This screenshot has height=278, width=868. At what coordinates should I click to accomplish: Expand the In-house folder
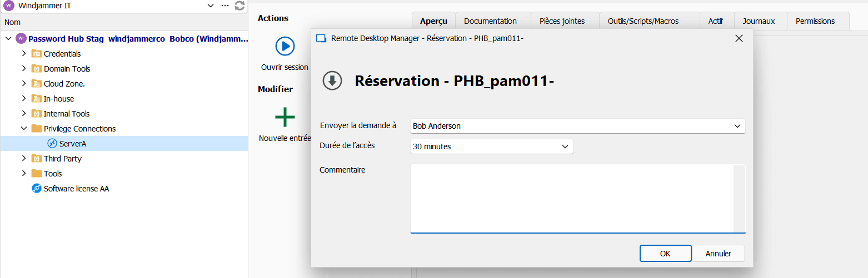pos(23,99)
